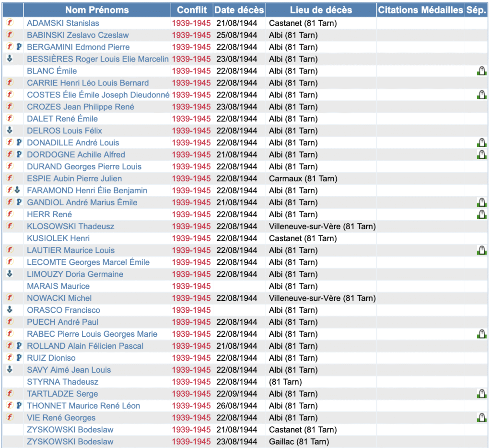Open the LECOMTE Georges Marcel Émile record
Viewport: 491px width, 448px height.
pos(88,262)
